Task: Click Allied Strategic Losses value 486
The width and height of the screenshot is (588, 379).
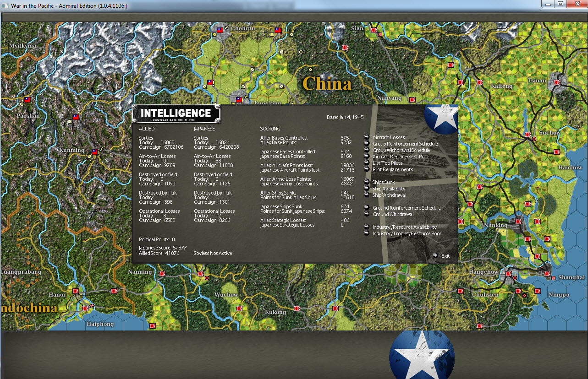Action: click(x=345, y=220)
